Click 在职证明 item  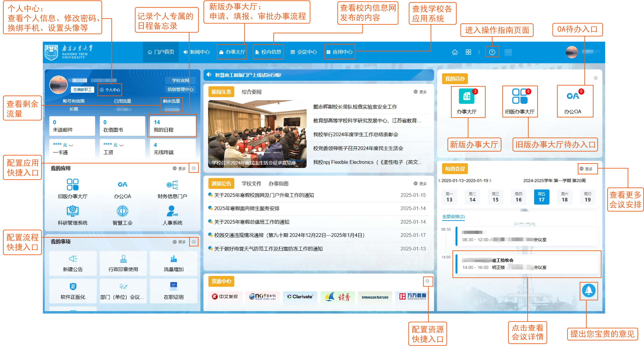[x=174, y=291]
